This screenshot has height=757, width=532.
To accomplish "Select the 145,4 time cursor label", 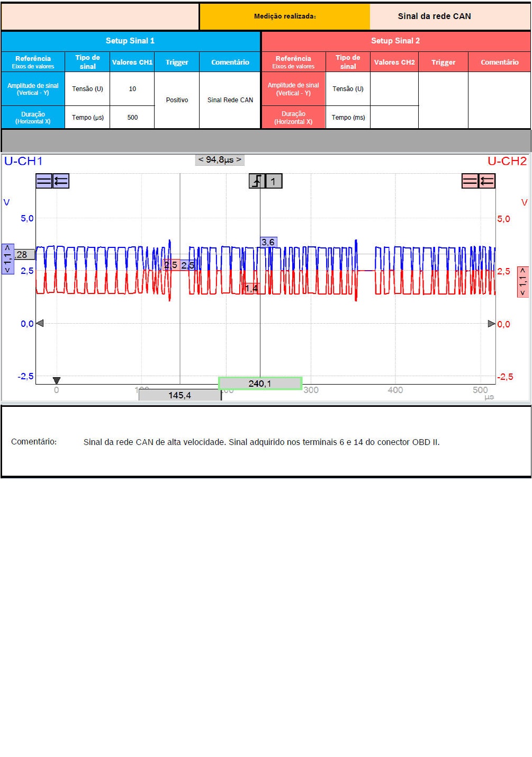I will (179, 395).
